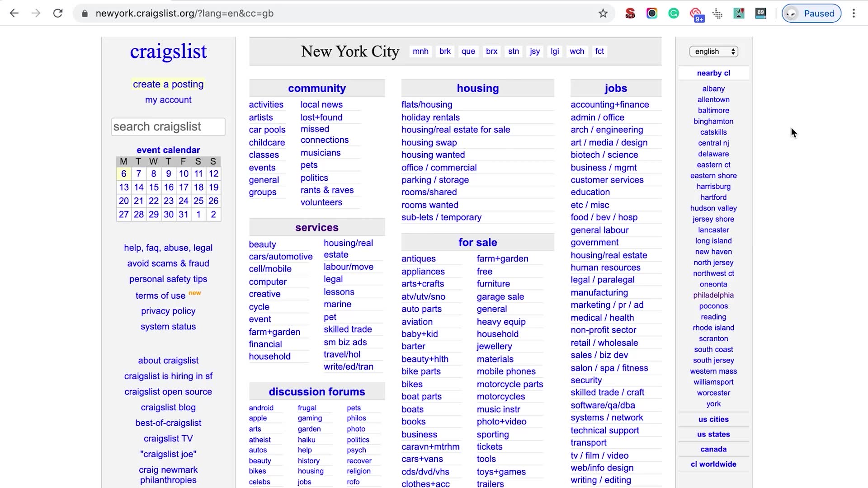Go back with browser back arrow
The image size is (868, 488).
pos(14,14)
